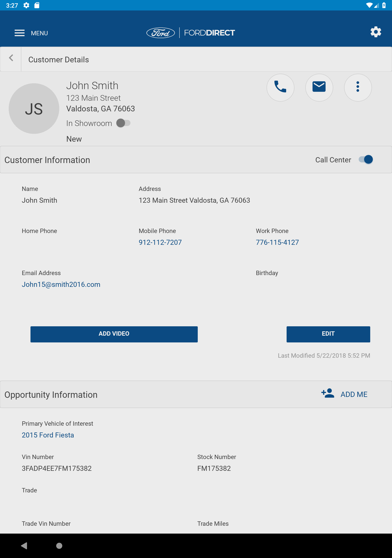Open 2015 Ford Fiesta vehicle link
Viewport: 392px width, 558px height.
coord(48,435)
